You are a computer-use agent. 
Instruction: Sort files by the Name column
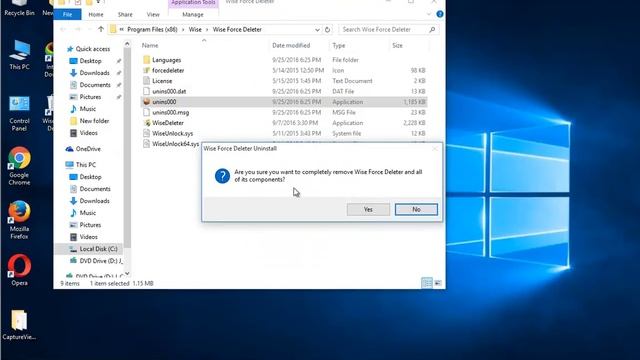tap(150, 45)
